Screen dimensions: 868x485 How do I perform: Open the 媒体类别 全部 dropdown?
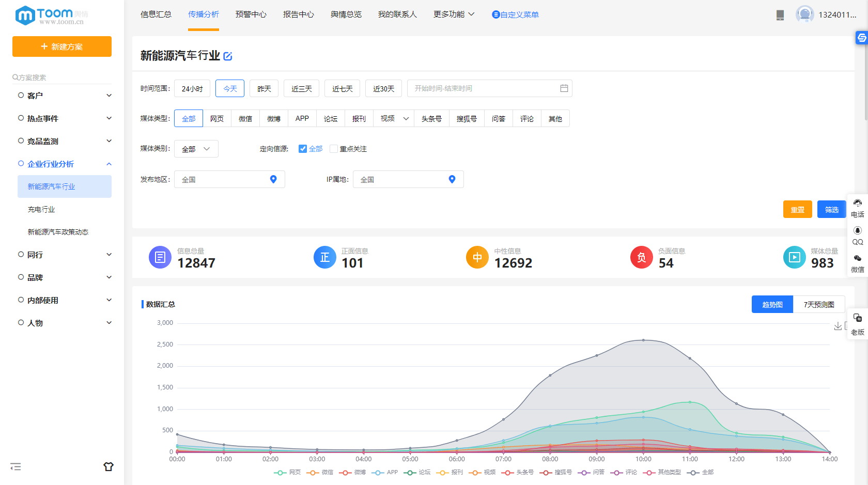tap(196, 149)
